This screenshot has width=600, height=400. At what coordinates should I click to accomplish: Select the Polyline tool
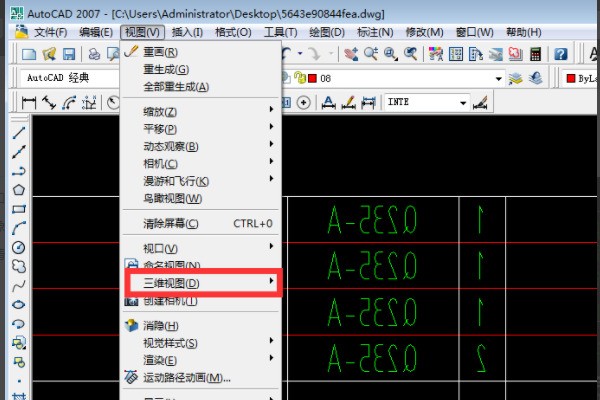coord(19,171)
